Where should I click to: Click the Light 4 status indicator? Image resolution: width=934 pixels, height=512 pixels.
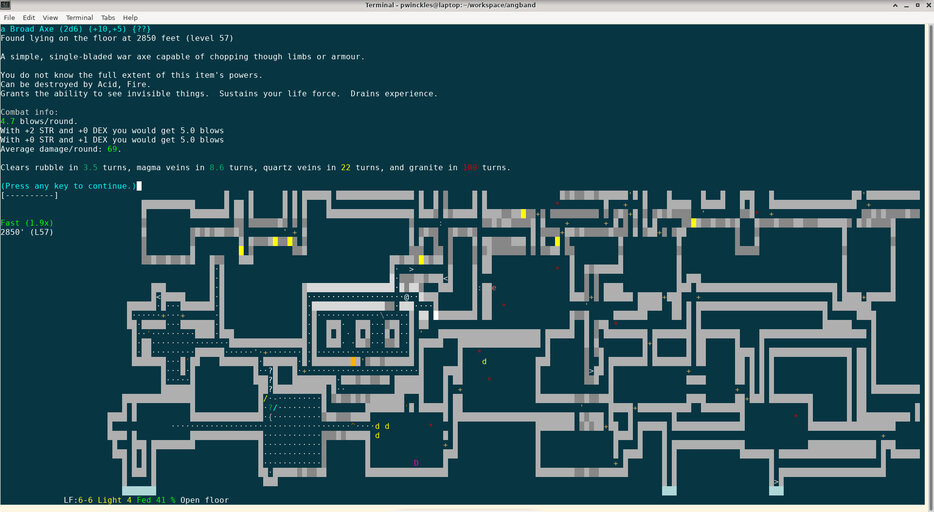(112, 499)
